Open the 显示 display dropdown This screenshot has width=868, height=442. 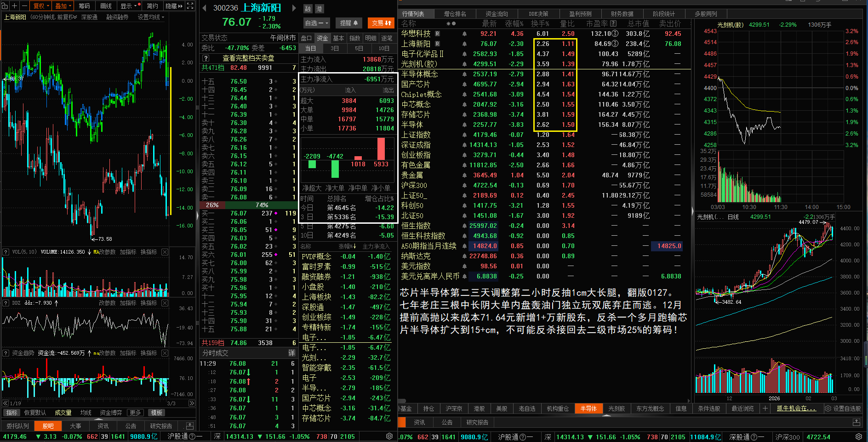129,6
